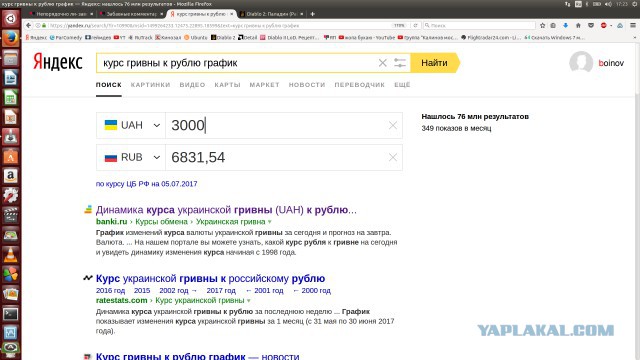Screen dimensions: 640x360
Task: Open the red adblock extension icon
Action: pos(604,25)
